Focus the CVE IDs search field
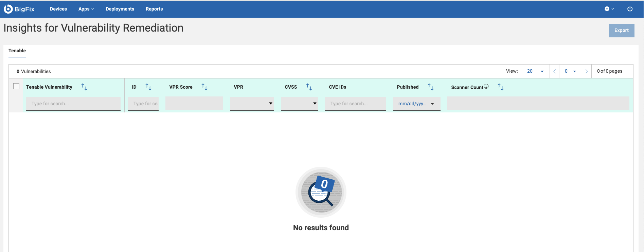644x252 pixels. pyautogui.click(x=356, y=104)
